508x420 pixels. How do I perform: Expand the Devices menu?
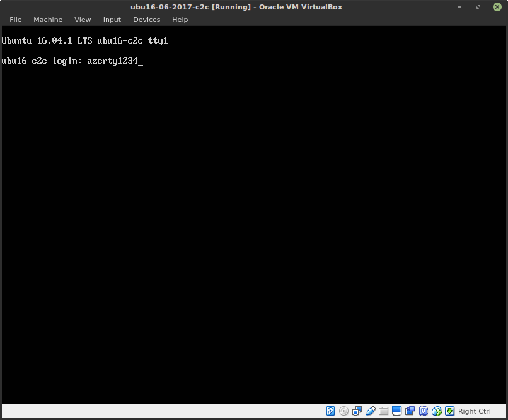click(x=147, y=20)
